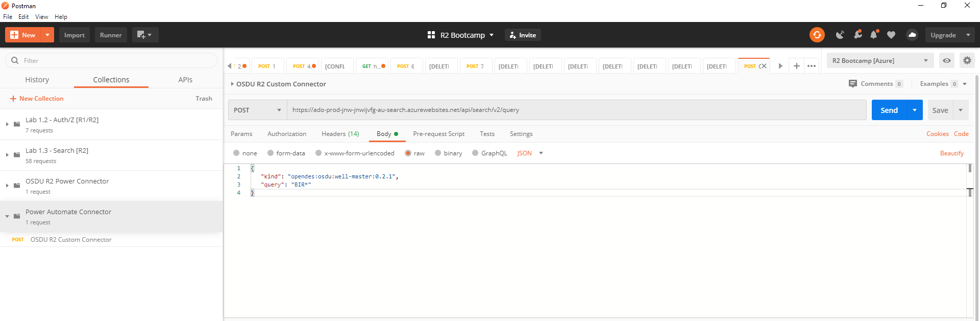
Task: Click the Lab 1.2 folder icon
Action: (17, 124)
